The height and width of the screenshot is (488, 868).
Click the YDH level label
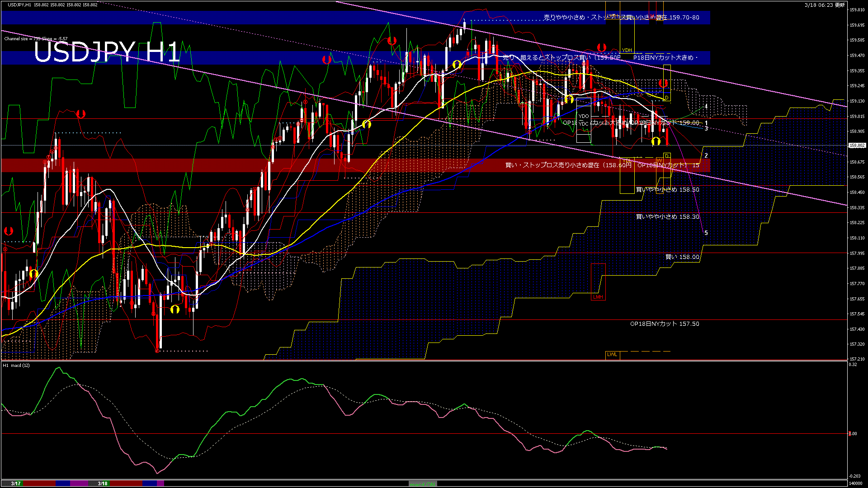tap(627, 50)
